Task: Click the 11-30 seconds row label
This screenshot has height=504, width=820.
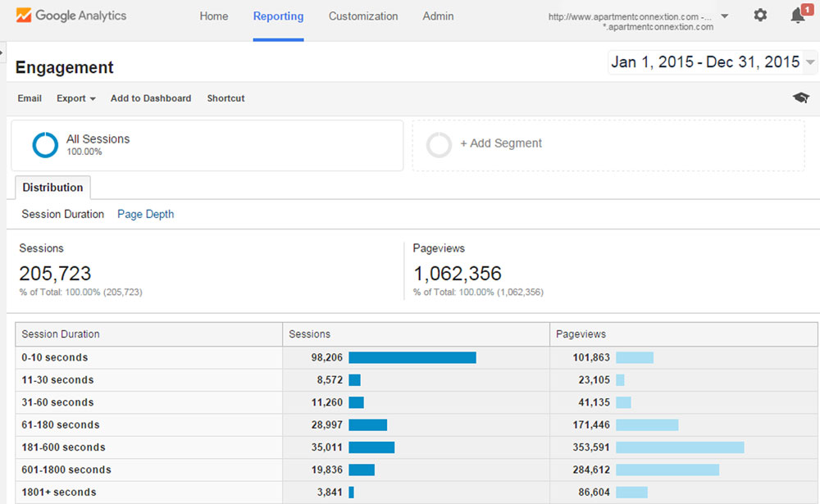Action: (57, 380)
